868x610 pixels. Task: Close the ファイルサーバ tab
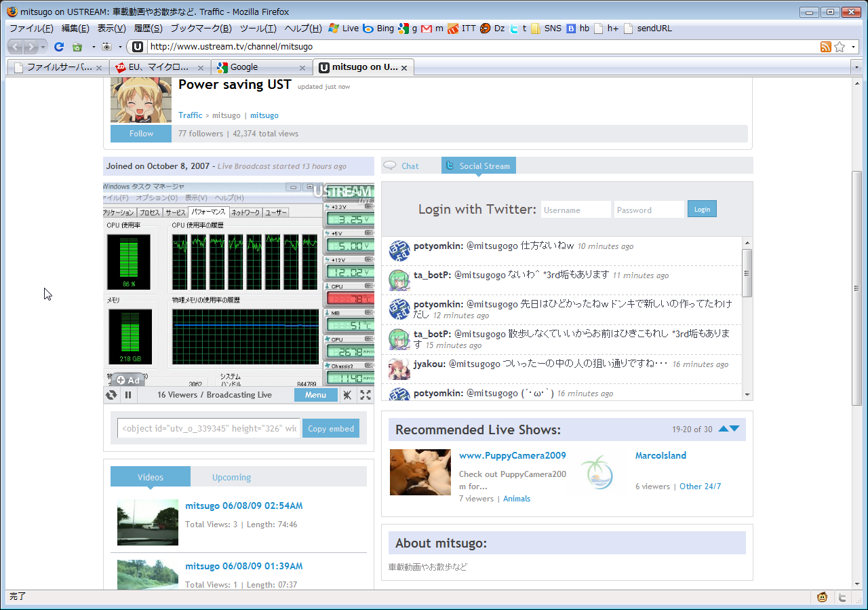pos(99,68)
